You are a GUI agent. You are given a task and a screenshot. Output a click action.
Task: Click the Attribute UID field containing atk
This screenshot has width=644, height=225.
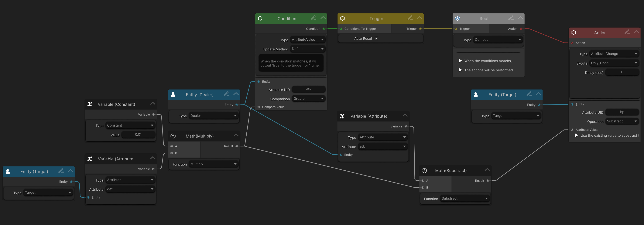(309, 89)
